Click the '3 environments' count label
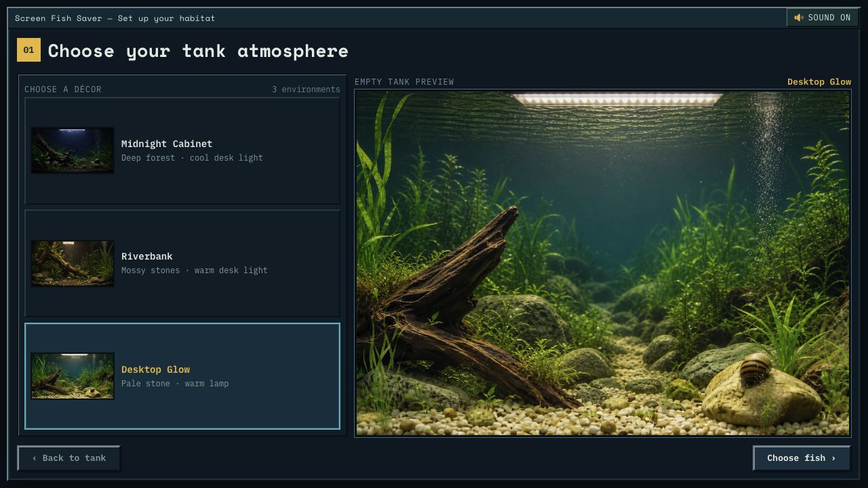 pos(306,89)
